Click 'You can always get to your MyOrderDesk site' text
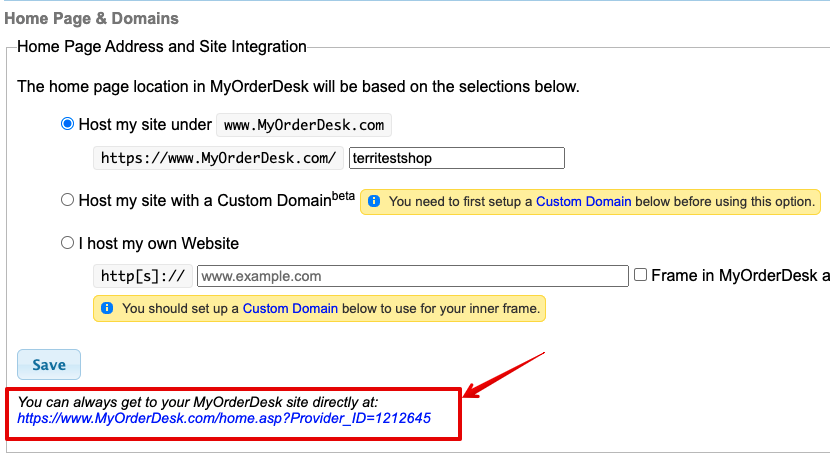 click(198, 402)
